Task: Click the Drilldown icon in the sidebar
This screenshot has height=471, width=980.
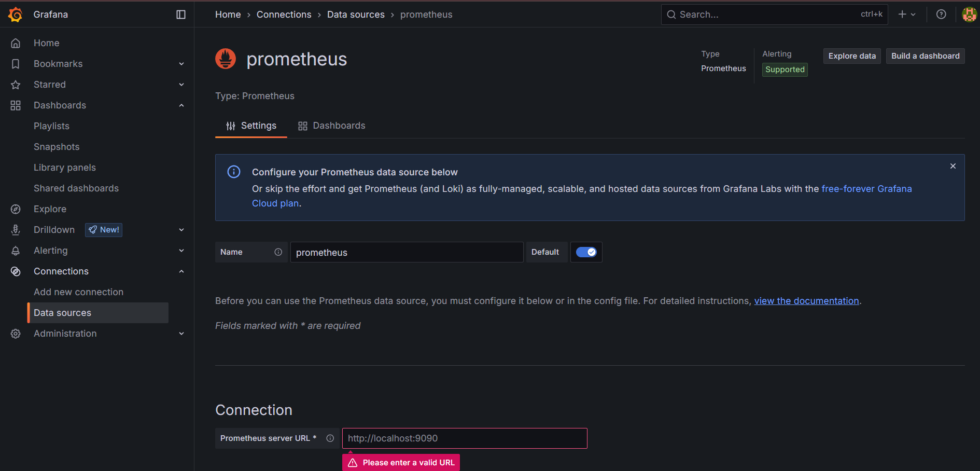Action: tap(16, 230)
